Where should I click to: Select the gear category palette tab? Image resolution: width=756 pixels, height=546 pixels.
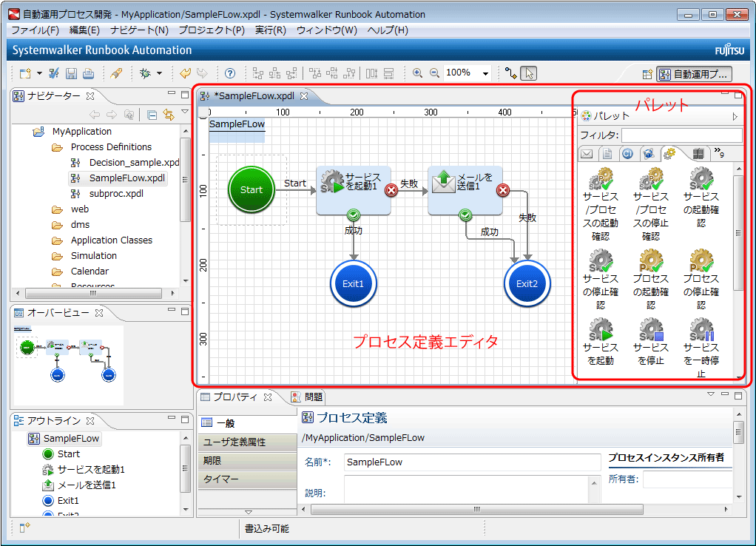click(x=669, y=154)
